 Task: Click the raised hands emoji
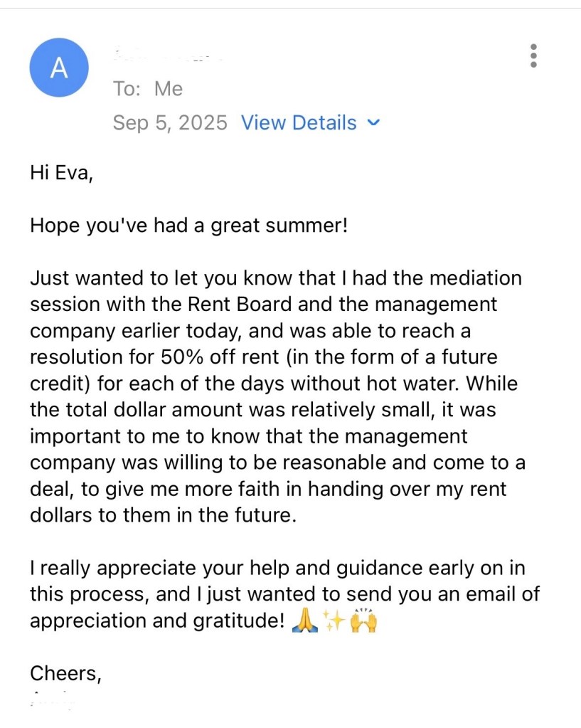[x=363, y=621]
